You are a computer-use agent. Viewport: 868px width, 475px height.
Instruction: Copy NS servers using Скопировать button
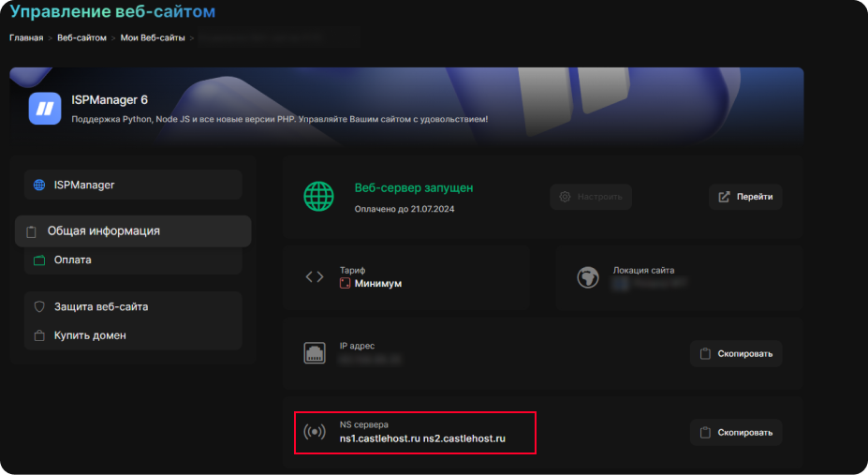point(736,432)
